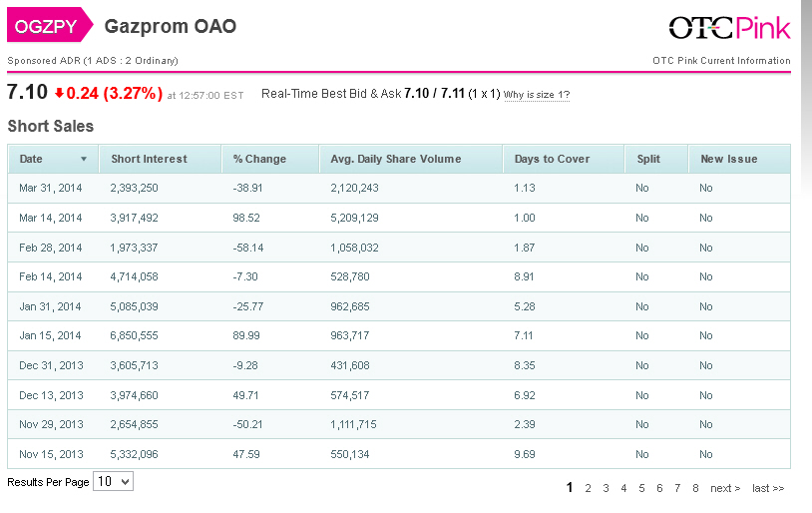Image resolution: width=812 pixels, height=513 pixels.
Task: Click the 'last >>' pagination link
Action: [768, 488]
